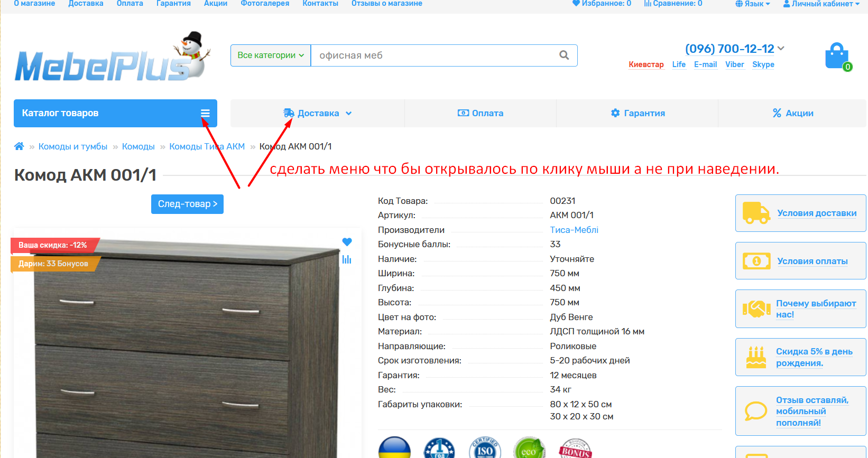Open breadcrumb Комоды Тиса АКМ
The width and height of the screenshot is (868, 458).
click(207, 146)
